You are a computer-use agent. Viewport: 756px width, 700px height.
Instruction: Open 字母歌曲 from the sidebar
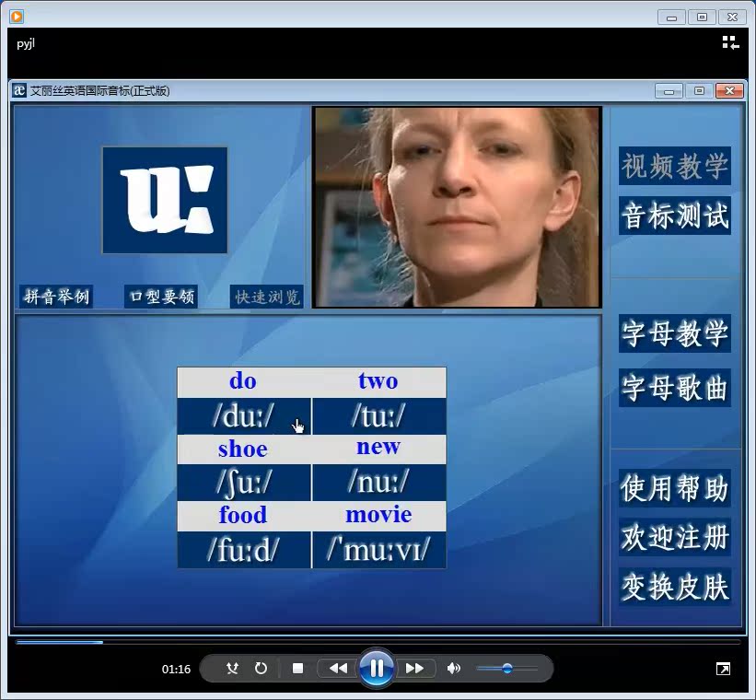pyautogui.click(x=675, y=387)
